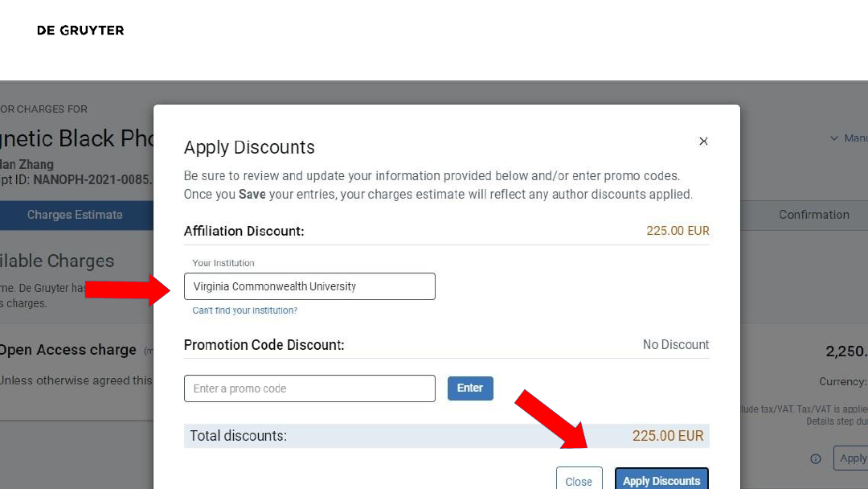
Task: Click the Apply Discounts dialog title
Action: click(249, 148)
